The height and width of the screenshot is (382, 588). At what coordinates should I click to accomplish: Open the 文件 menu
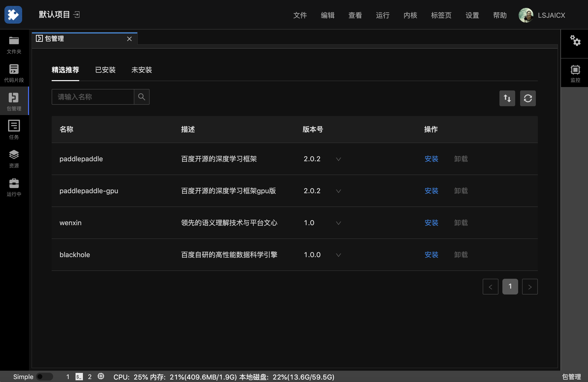pyautogui.click(x=300, y=15)
